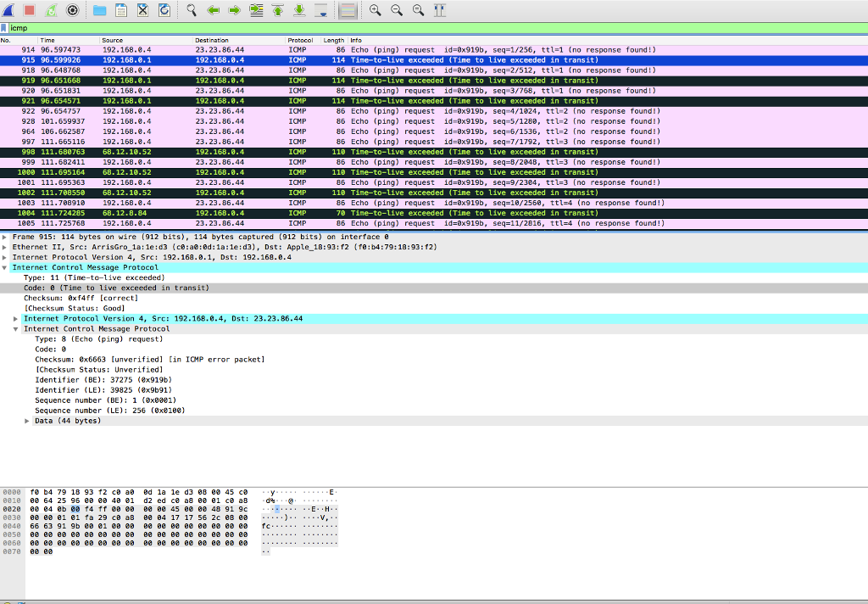Toggle packet list colorization
Screen dimensions: 868x604
[348, 10]
